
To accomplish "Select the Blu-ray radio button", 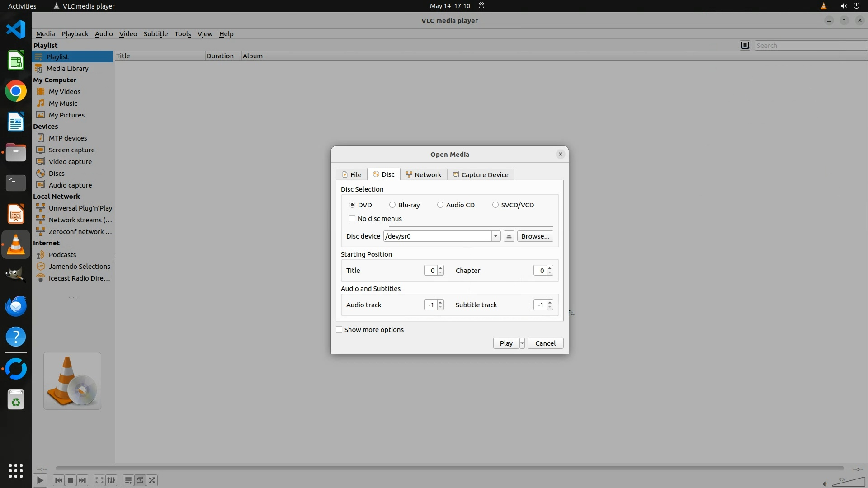I will 392,205.
